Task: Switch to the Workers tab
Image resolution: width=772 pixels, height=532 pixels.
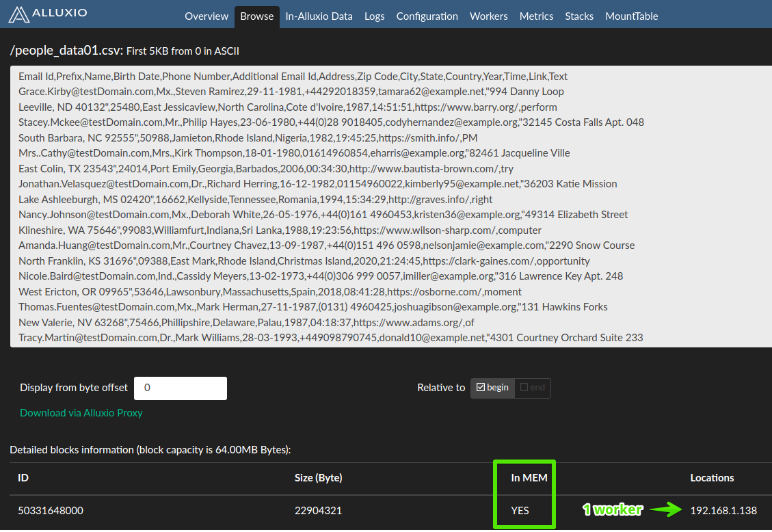Action: tap(488, 16)
